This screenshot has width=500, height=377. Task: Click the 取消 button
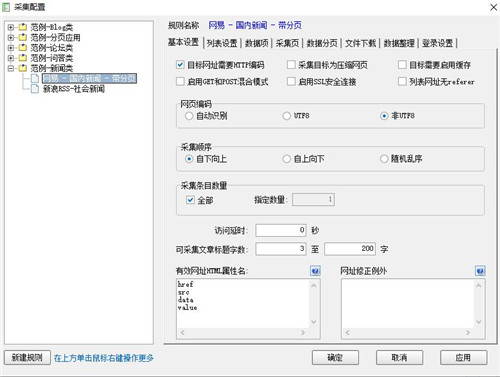[x=399, y=358]
